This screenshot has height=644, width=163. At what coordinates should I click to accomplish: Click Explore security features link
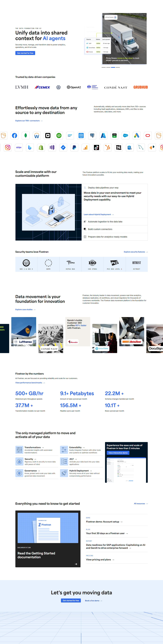click(136, 252)
